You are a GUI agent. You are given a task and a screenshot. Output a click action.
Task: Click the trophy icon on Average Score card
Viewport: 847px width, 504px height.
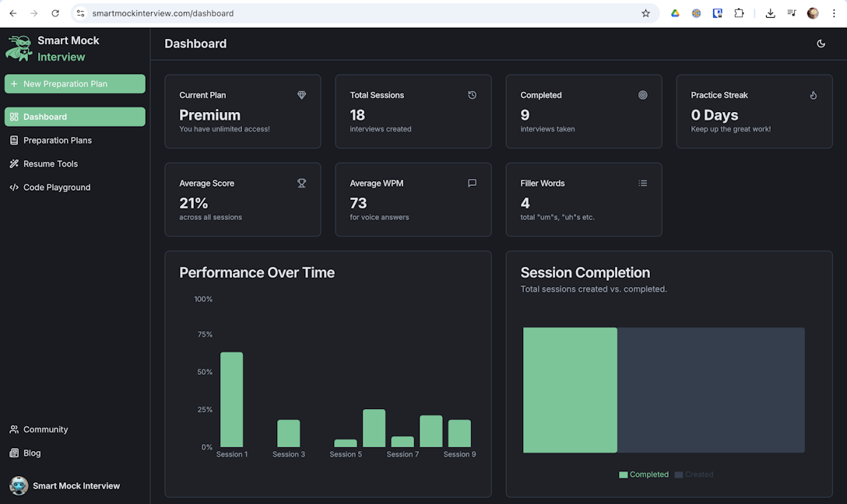[x=302, y=184]
